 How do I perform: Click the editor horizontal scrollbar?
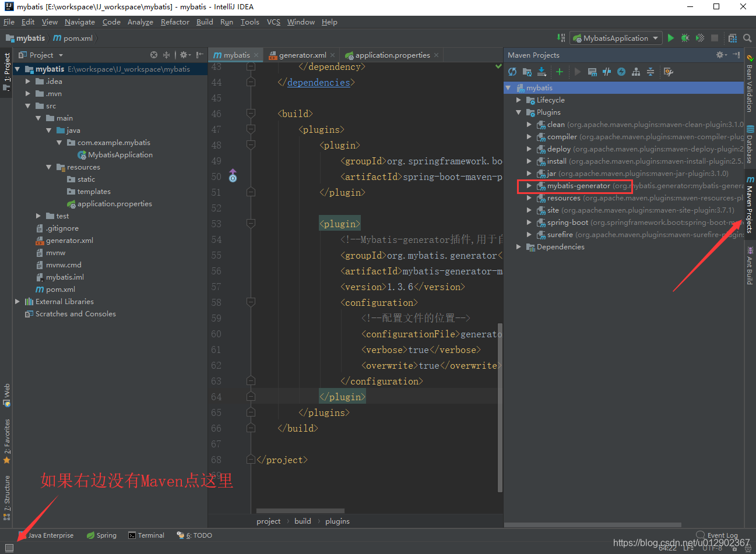tap(300, 511)
